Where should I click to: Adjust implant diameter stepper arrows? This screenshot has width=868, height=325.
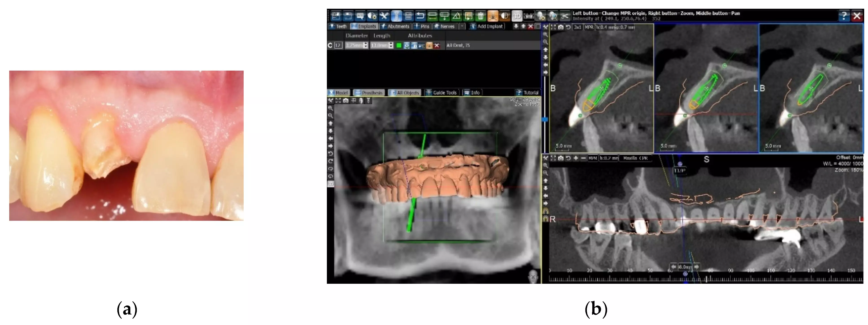pyautogui.click(x=366, y=45)
